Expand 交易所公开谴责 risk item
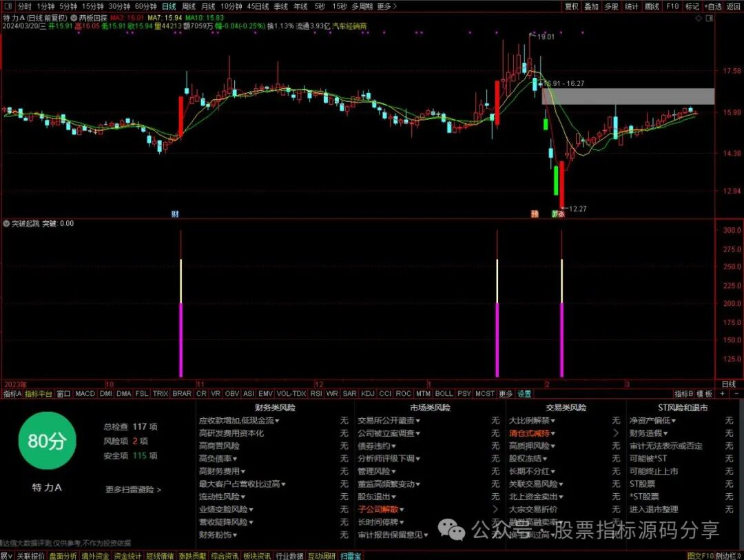Image resolution: width=744 pixels, height=560 pixels. pos(389,420)
